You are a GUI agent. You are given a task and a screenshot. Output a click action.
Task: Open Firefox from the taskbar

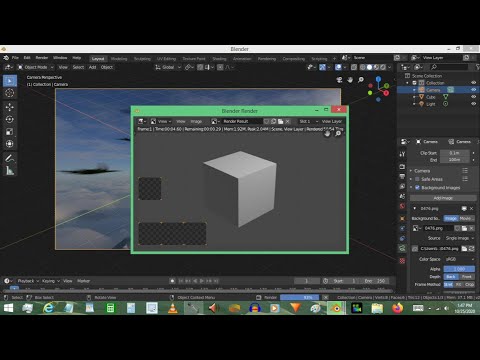[397, 308]
